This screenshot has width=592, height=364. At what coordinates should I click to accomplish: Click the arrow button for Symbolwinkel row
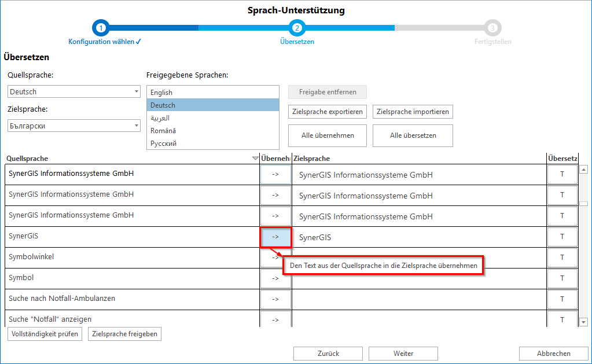[x=268, y=258]
